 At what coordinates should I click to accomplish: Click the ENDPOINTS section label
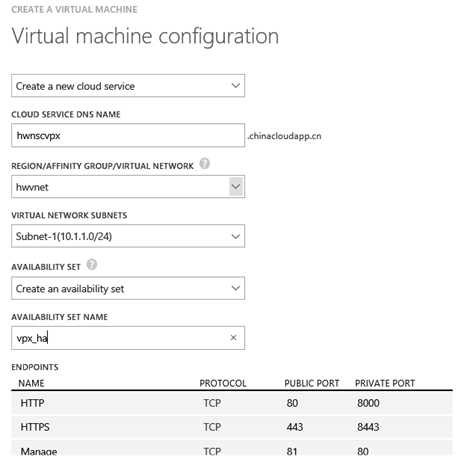pos(35,367)
